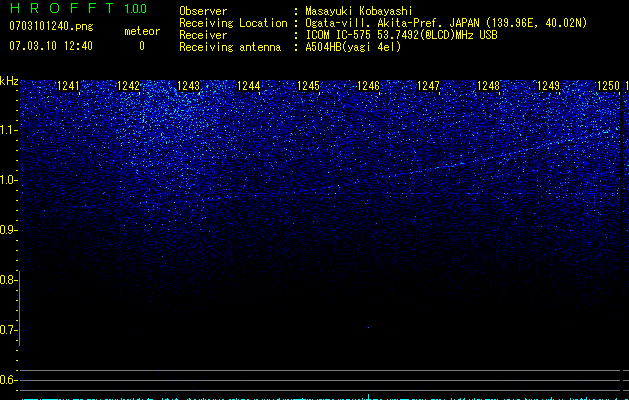Click the meteor count value 0

[x=142, y=46]
